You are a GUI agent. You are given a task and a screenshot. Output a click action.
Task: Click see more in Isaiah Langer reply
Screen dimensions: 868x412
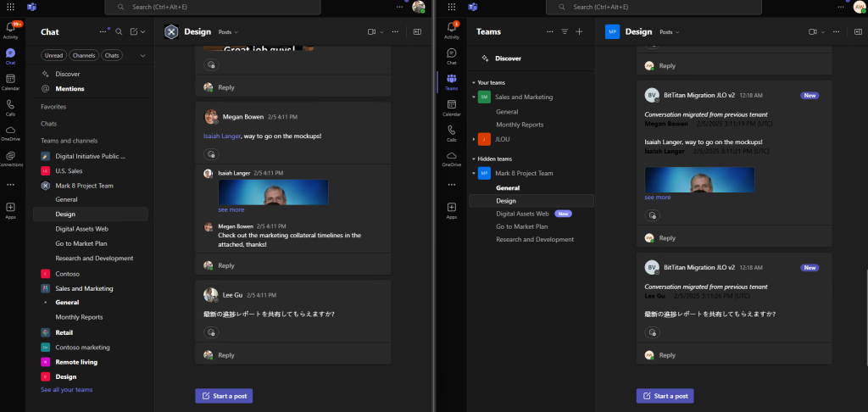(231, 210)
